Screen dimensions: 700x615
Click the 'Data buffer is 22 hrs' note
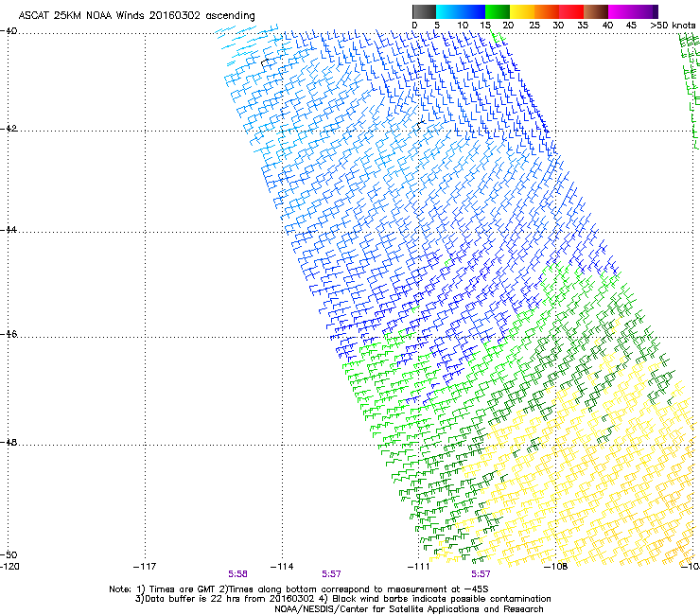coord(342,599)
